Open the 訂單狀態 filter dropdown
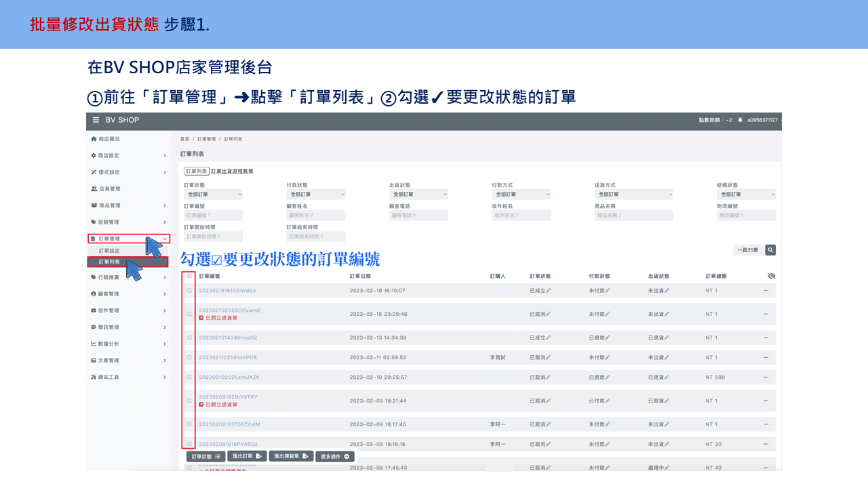 (x=213, y=195)
